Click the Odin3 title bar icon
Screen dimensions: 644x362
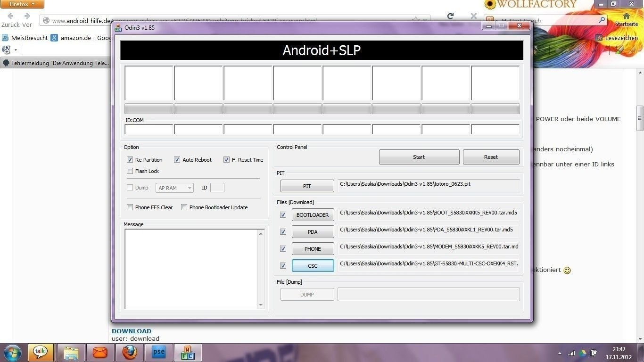(x=118, y=27)
